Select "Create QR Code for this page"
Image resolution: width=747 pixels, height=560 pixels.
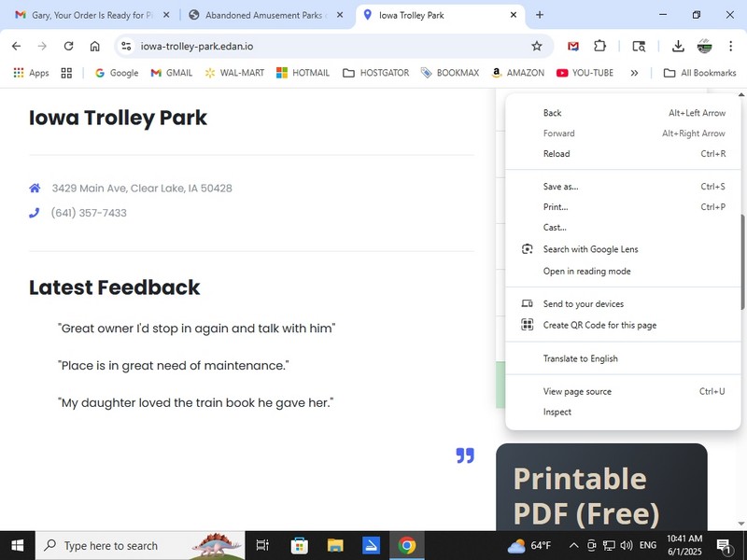599,325
